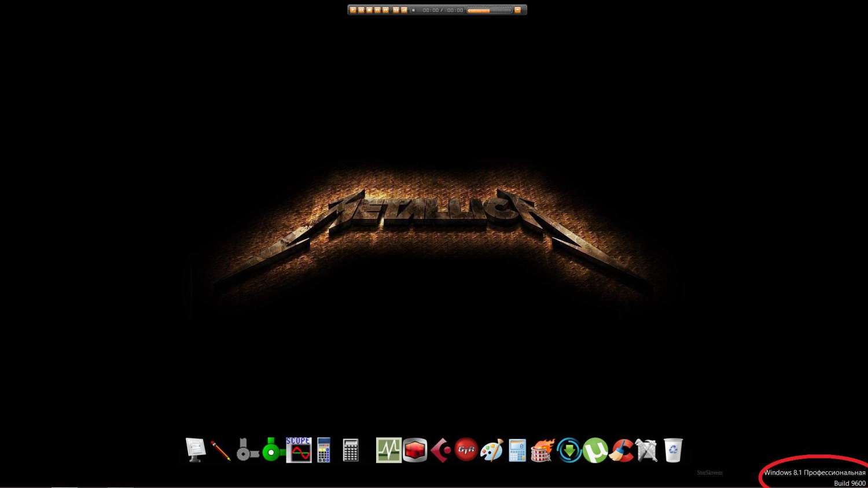Pause playback in the mini player
Viewport: 868px width, 488px height.
coord(361,10)
